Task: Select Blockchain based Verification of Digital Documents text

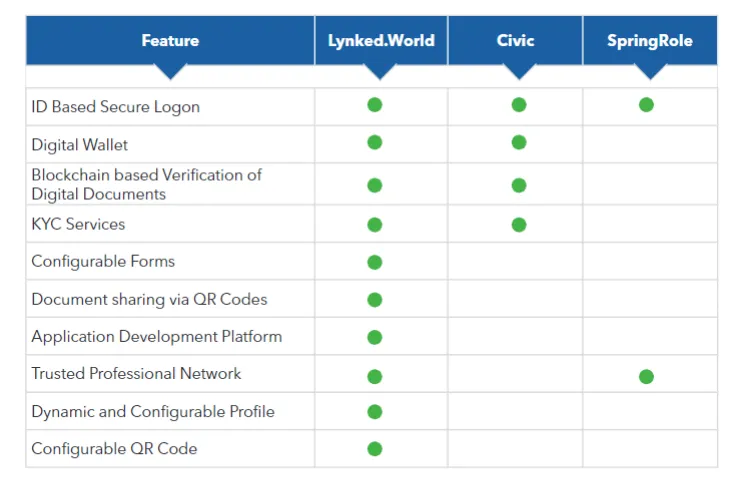Action: click(146, 184)
